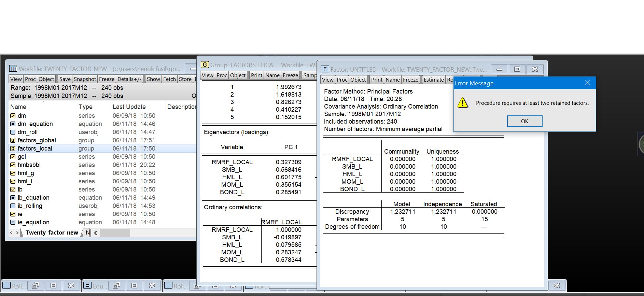This screenshot has height=296, width=644.
Task: Click OK in the Error Message dialog
Action: (524, 121)
